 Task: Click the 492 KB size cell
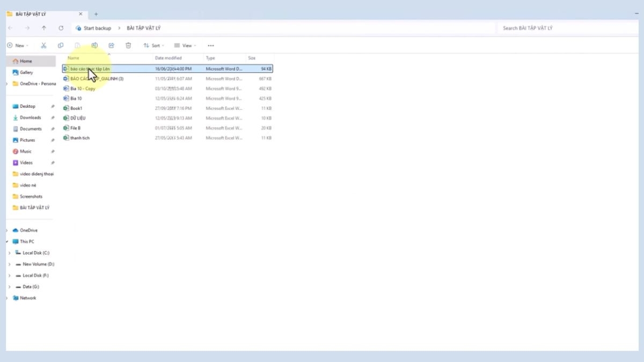(265, 88)
